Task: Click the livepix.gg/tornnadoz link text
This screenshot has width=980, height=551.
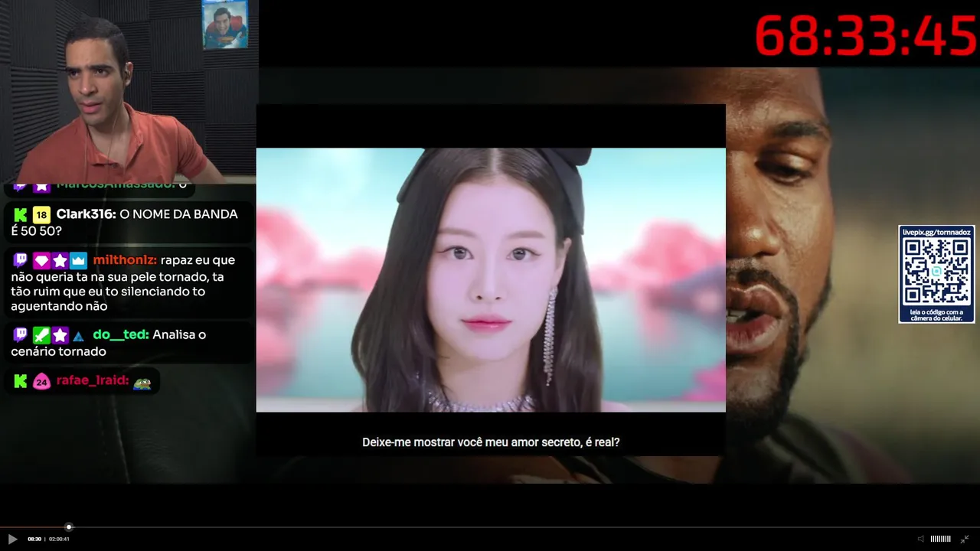Action: pos(936,232)
